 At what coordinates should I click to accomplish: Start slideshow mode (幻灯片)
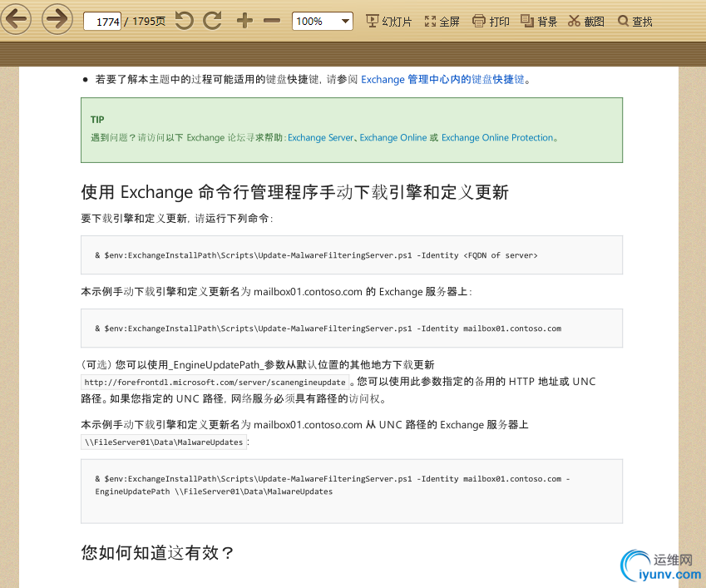point(388,21)
